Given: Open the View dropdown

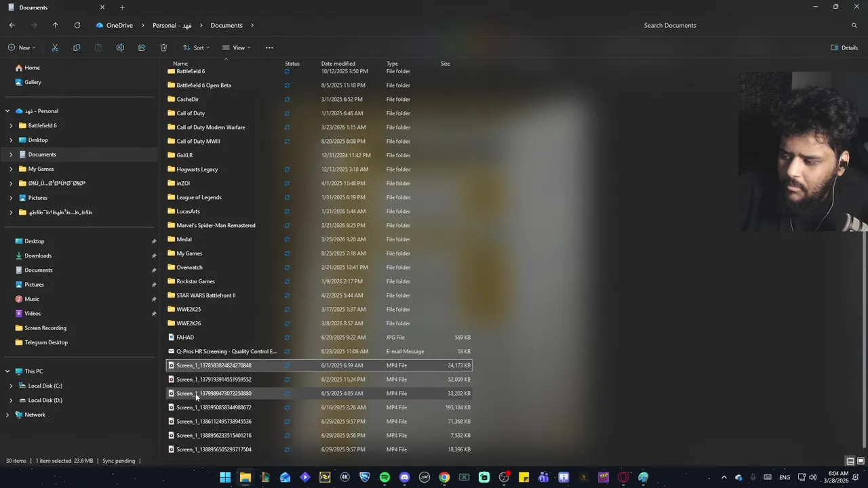Looking at the screenshot, I should [x=236, y=47].
